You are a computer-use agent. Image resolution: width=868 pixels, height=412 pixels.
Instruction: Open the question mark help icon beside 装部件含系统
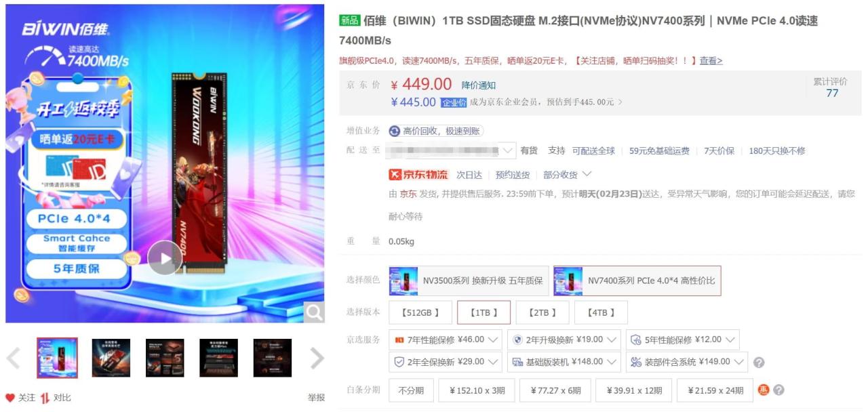pos(759,363)
